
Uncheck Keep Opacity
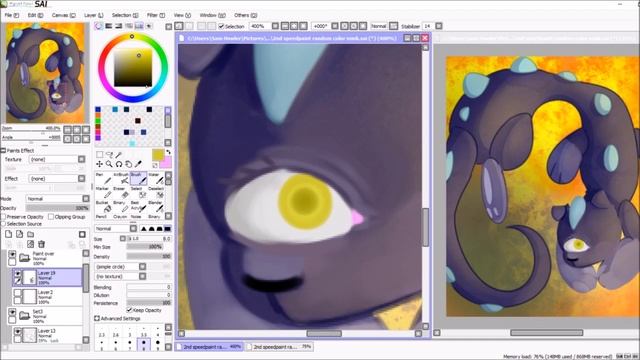click(129, 310)
